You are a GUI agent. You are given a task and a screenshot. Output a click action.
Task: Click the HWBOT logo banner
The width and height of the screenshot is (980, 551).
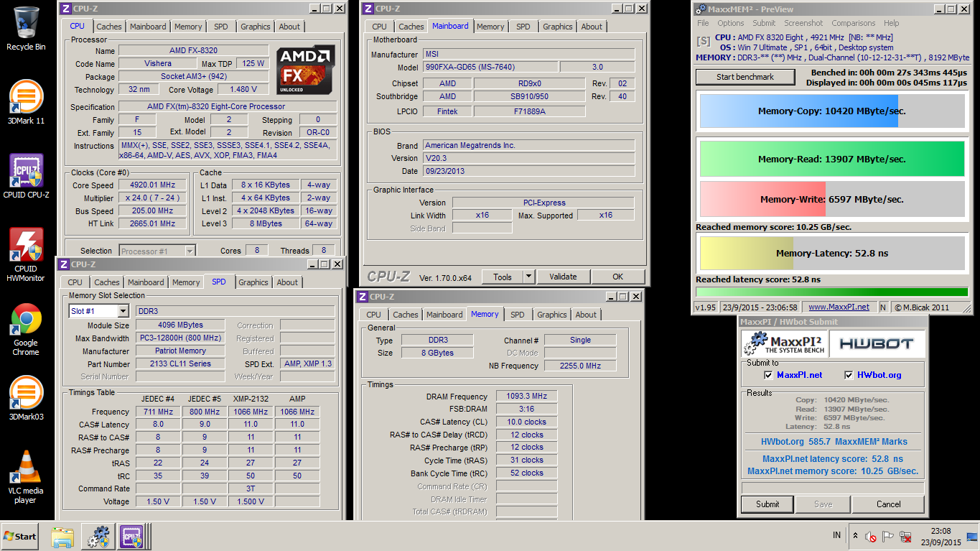pyautogui.click(x=877, y=343)
